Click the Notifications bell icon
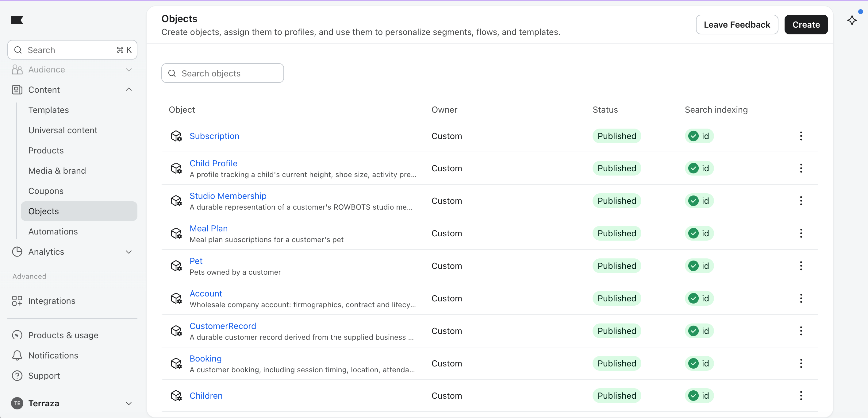Screen dimensions: 868x418 (17, 355)
